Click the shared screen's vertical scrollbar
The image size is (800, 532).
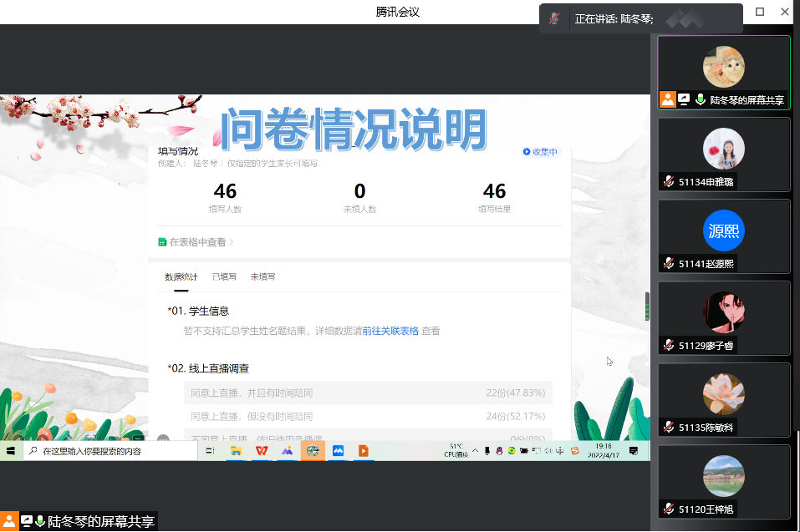click(647, 307)
